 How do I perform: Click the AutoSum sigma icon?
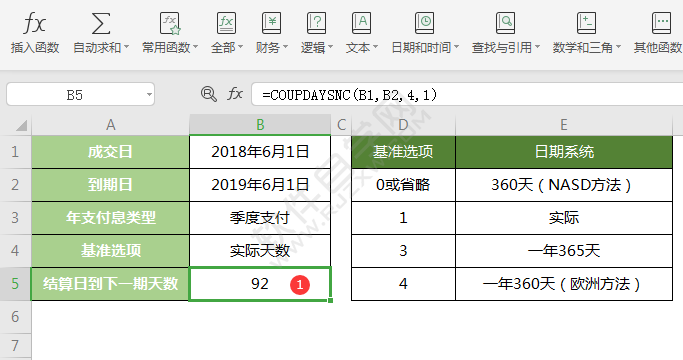101,23
